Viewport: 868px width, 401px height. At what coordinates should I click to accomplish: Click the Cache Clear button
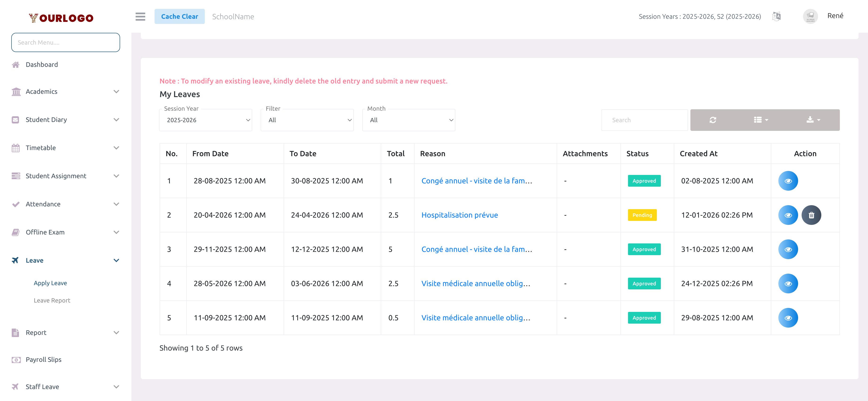tap(179, 16)
